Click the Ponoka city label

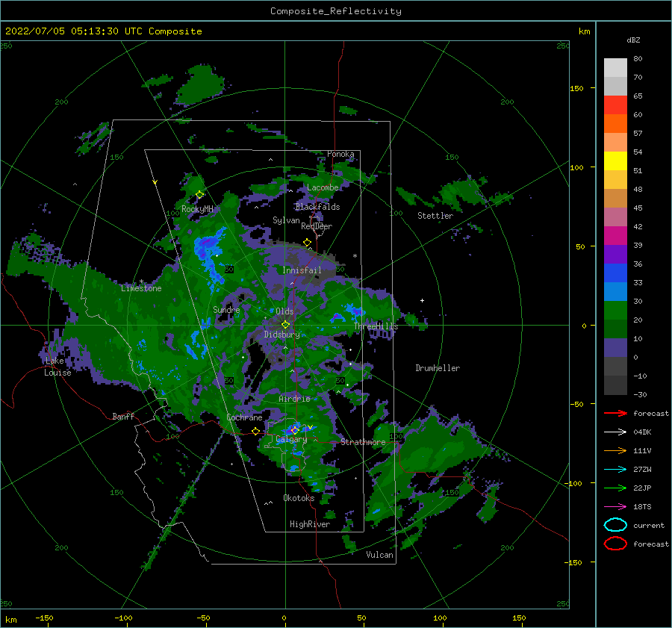point(340,154)
